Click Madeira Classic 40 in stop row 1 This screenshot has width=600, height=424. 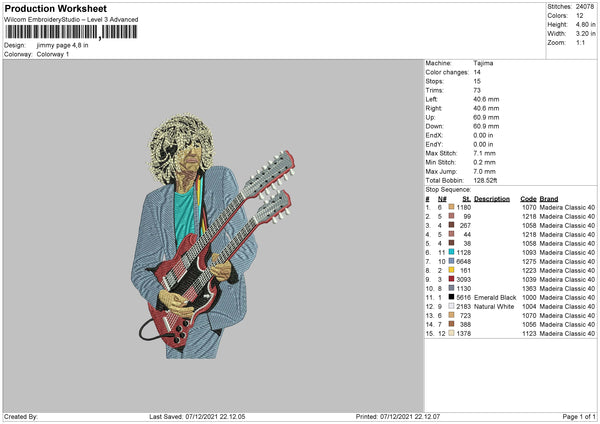pos(567,207)
